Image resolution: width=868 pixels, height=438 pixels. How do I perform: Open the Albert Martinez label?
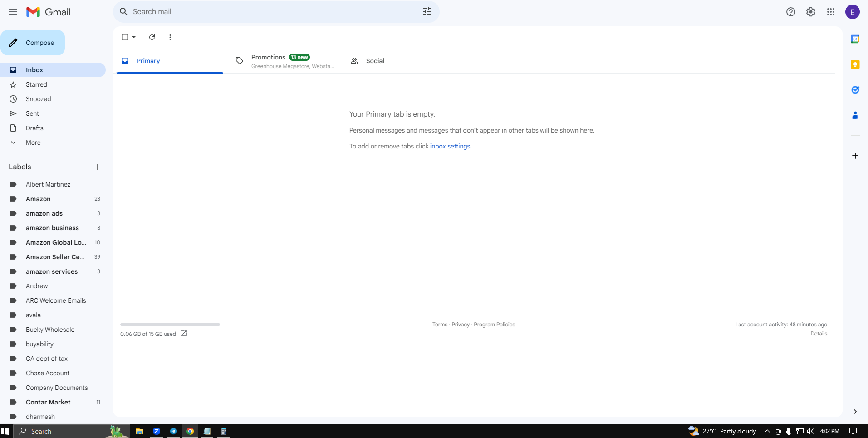click(x=53, y=184)
